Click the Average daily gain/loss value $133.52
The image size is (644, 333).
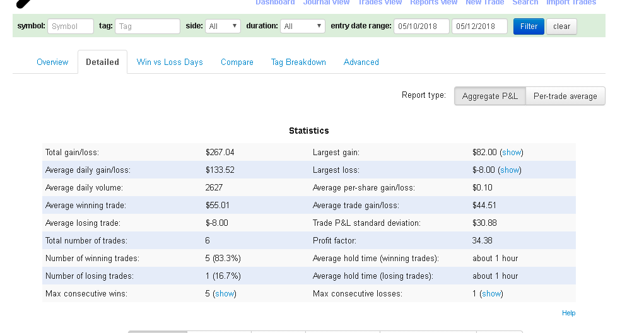click(220, 170)
